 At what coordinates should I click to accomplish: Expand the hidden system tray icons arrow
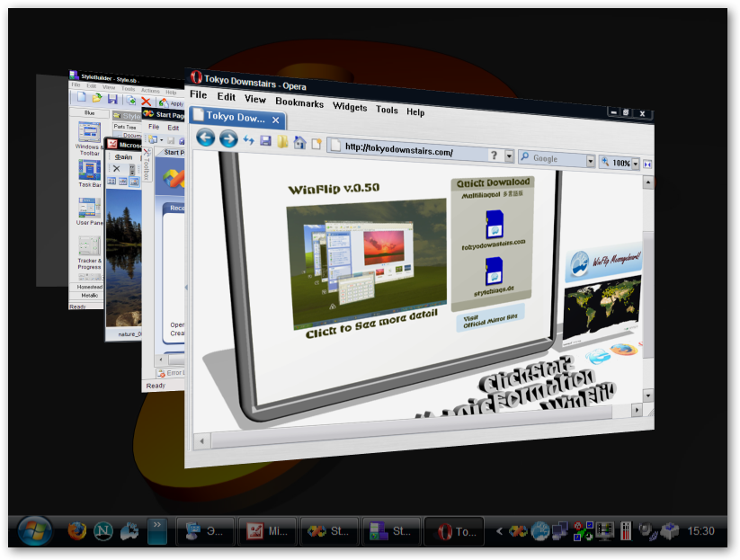499,531
